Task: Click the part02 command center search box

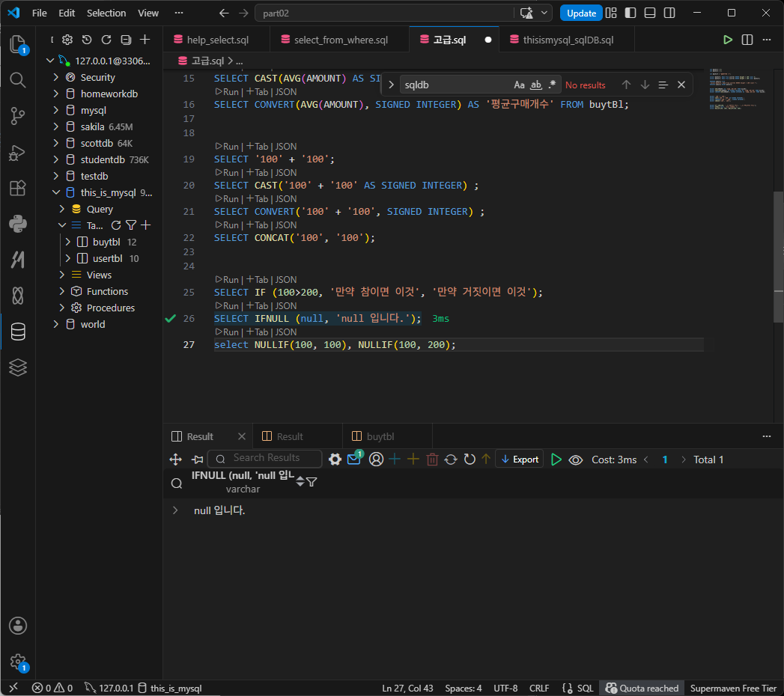Action: click(384, 13)
